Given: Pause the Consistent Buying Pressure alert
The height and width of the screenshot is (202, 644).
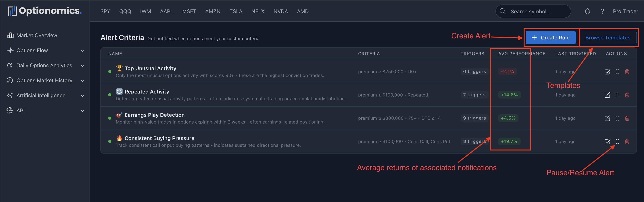Looking at the screenshot, I should 617,142.
